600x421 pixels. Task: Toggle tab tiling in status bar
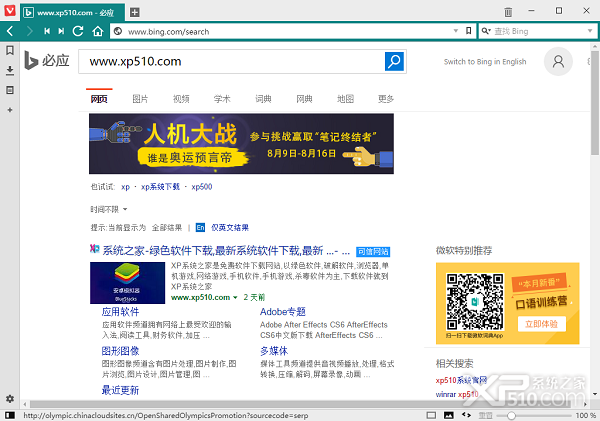click(x=431, y=415)
